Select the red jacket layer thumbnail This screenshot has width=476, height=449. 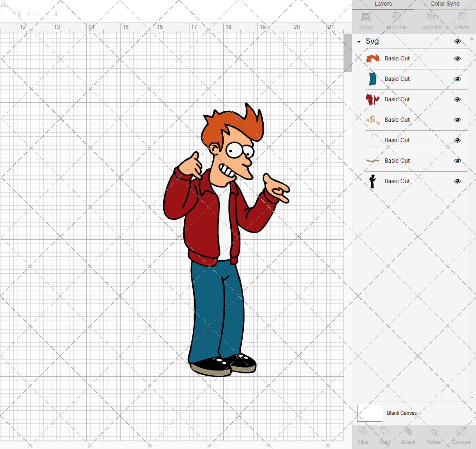coord(373,99)
